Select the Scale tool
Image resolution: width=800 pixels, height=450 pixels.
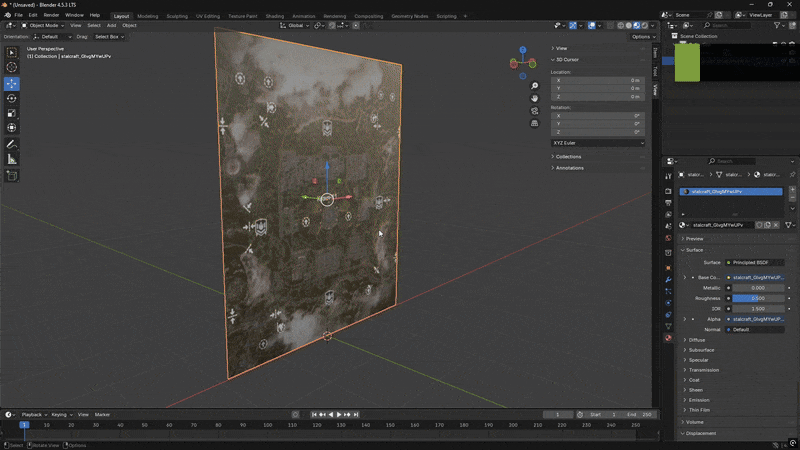pos(12,113)
